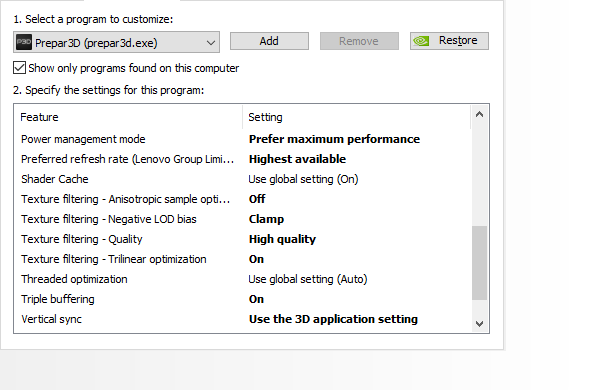Change the Highest available setting value
The width and height of the screenshot is (597, 390).
tap(297, 159)
